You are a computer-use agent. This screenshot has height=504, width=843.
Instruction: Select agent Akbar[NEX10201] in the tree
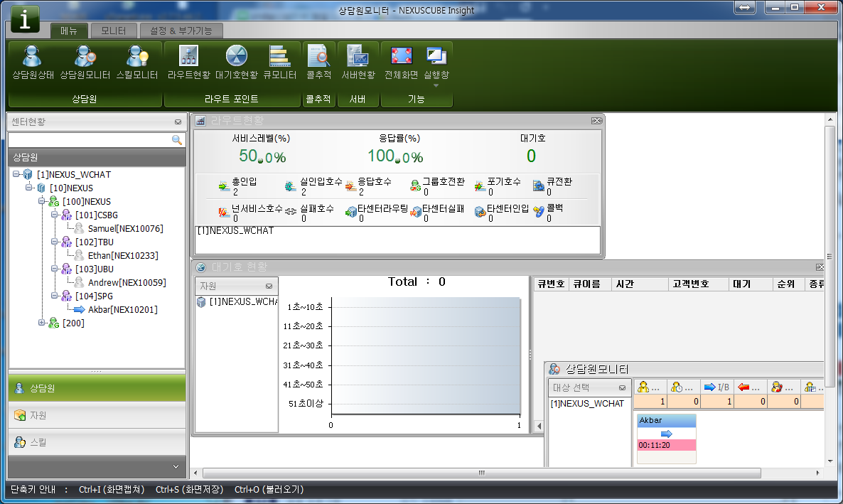(122, 309)
